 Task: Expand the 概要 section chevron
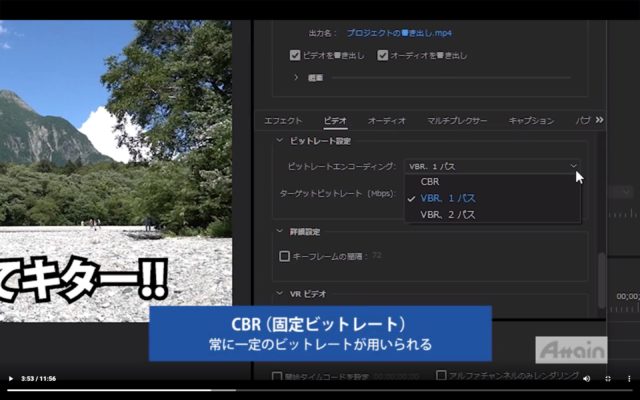296,77
